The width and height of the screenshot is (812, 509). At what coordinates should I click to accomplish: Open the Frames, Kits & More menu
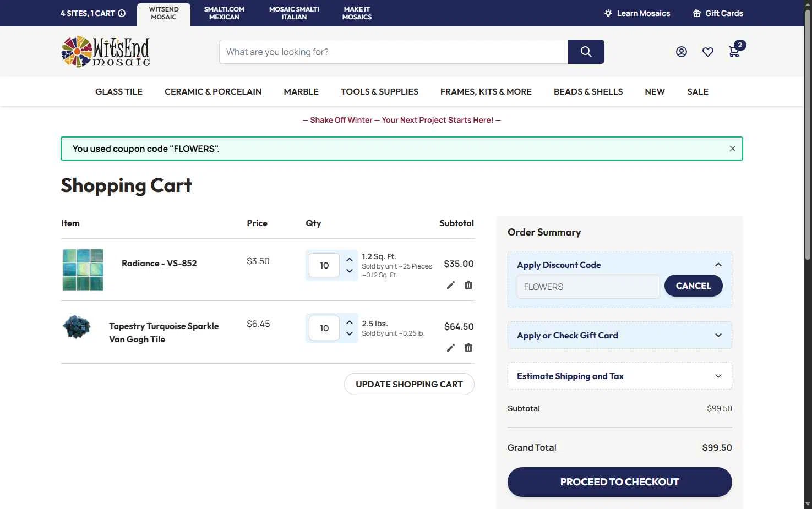486,91
